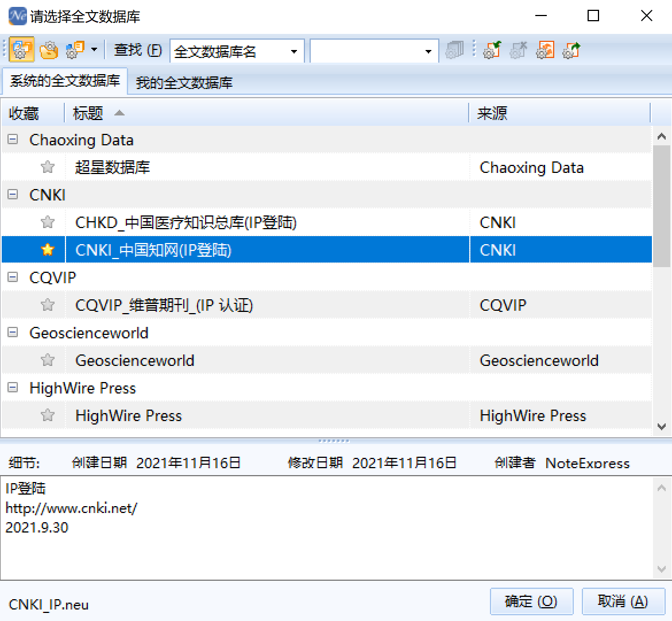Click the CNKI group header text

47,195
